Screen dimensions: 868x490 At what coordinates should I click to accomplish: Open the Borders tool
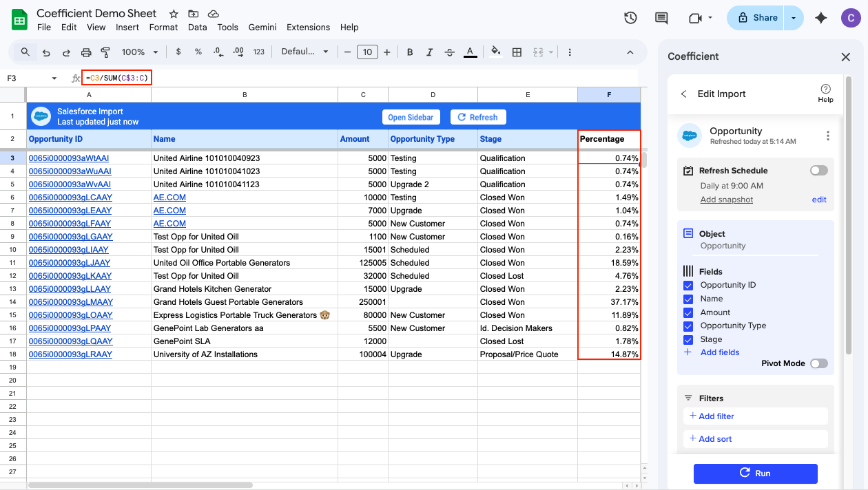pyautogui.click(x=517, y=52)
